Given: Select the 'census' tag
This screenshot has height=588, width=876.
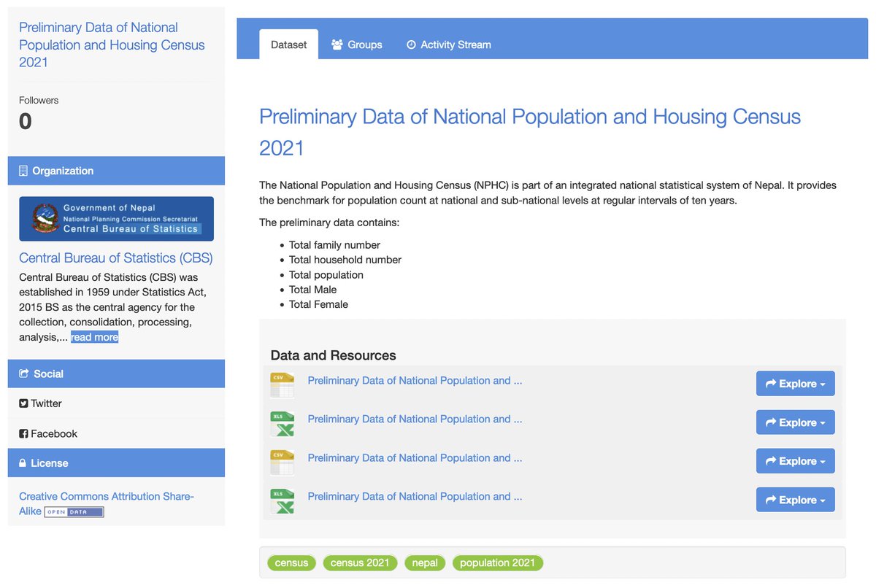Looking at the screenshot, I should pyautogui.click(x=292, y=562).
